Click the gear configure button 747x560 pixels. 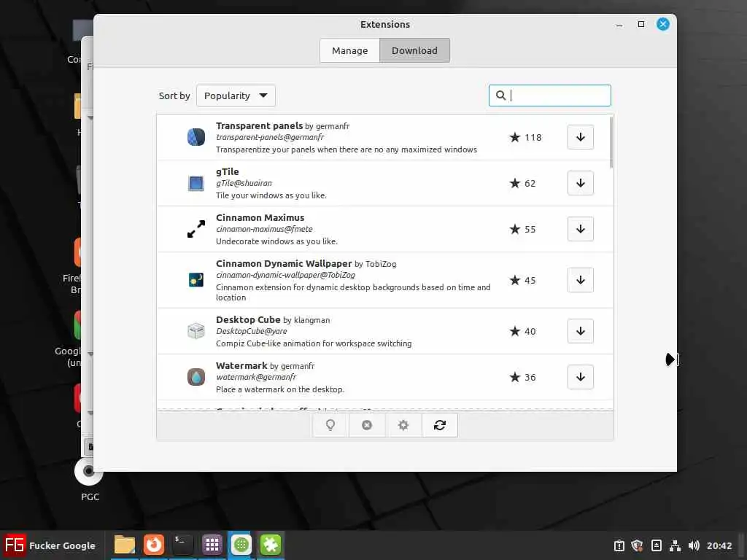(x=403, y=425)
